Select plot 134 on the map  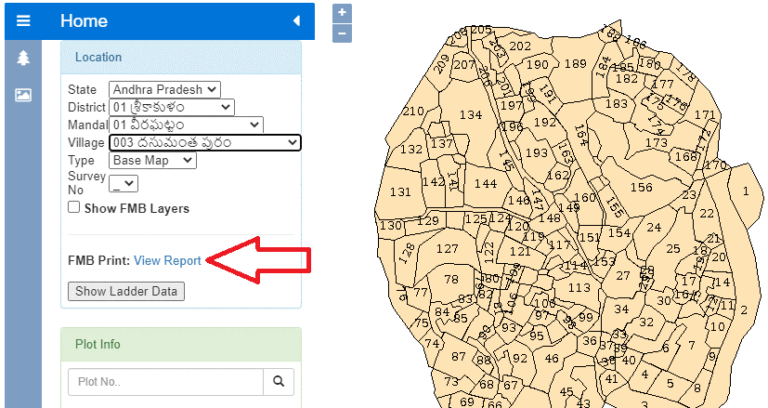tap(471, 115)
